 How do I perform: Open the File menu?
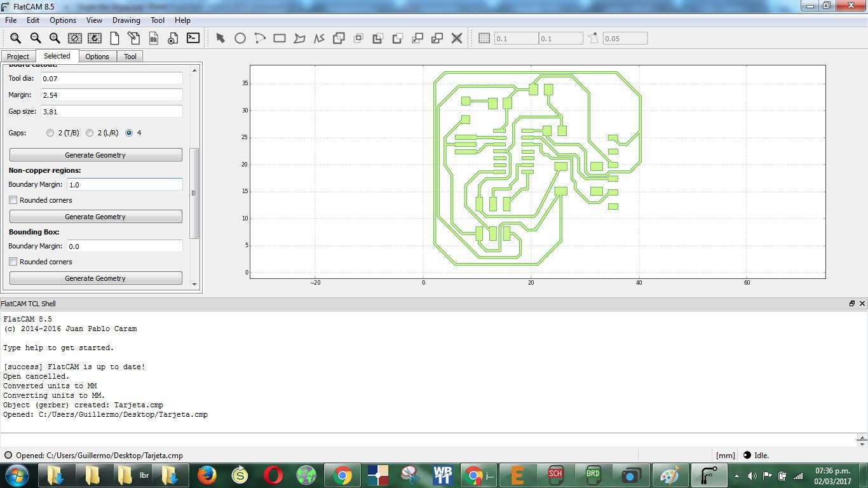(x=11, y=20)
